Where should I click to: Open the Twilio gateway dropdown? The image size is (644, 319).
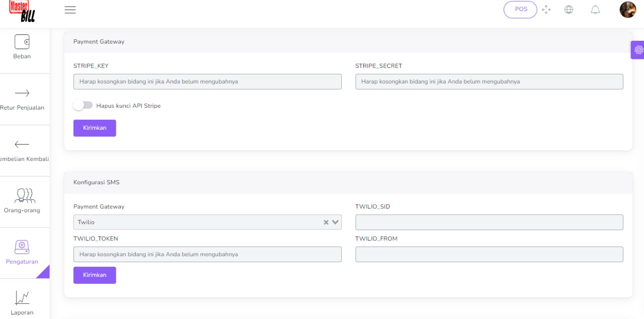coord(207,222)
